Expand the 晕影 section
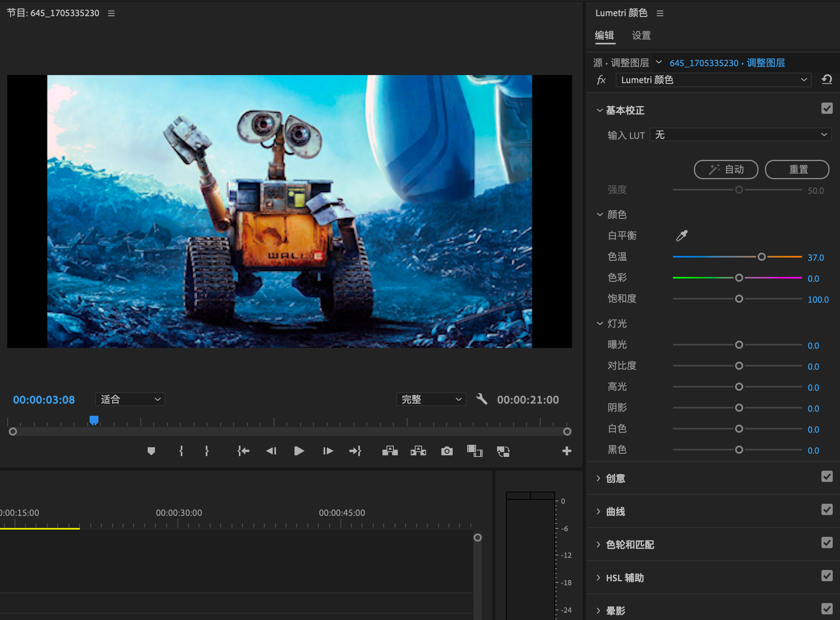840x620 pixels. tap(598, 611)
